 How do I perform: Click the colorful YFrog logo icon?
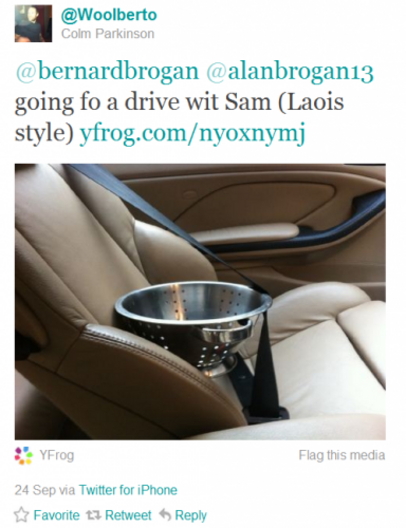tap(24, 456)
